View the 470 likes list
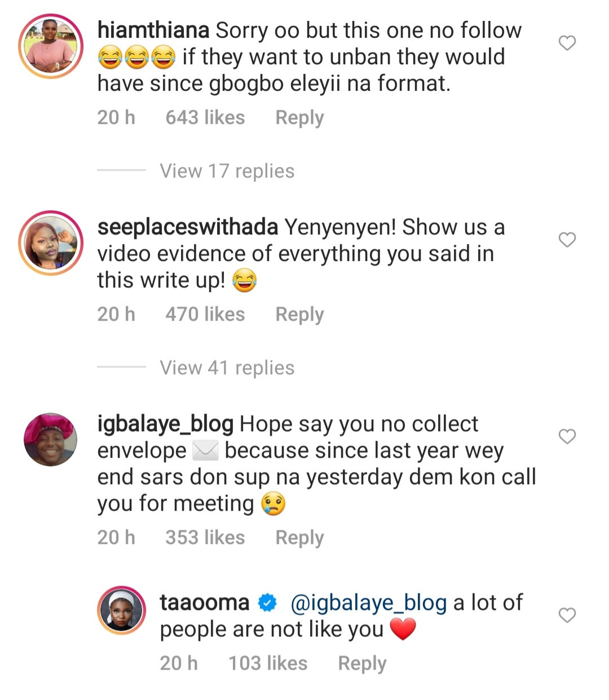Screen dimensions: 609x700 (205, 314)
